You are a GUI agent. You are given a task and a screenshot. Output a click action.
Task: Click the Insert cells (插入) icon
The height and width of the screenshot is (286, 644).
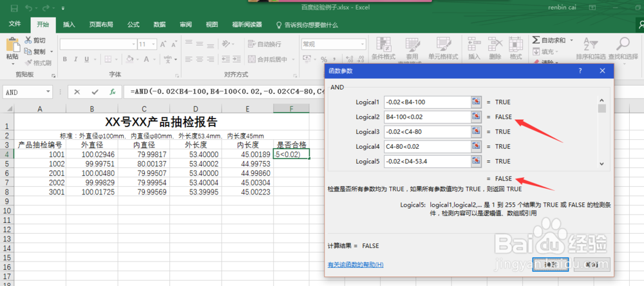[x=474, y=48]
